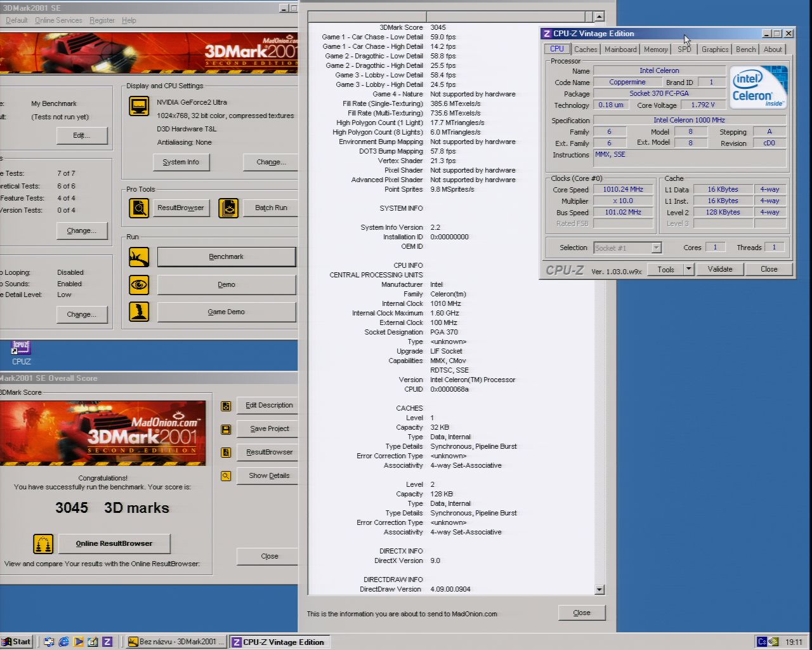Open the Tools dropdown arrow in CPU-Z

688,269
